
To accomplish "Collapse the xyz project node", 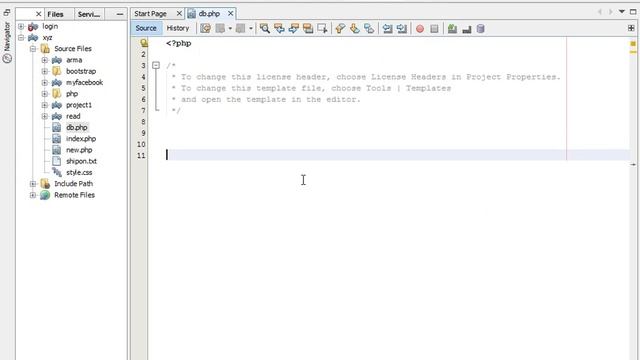I will point(21,38).
